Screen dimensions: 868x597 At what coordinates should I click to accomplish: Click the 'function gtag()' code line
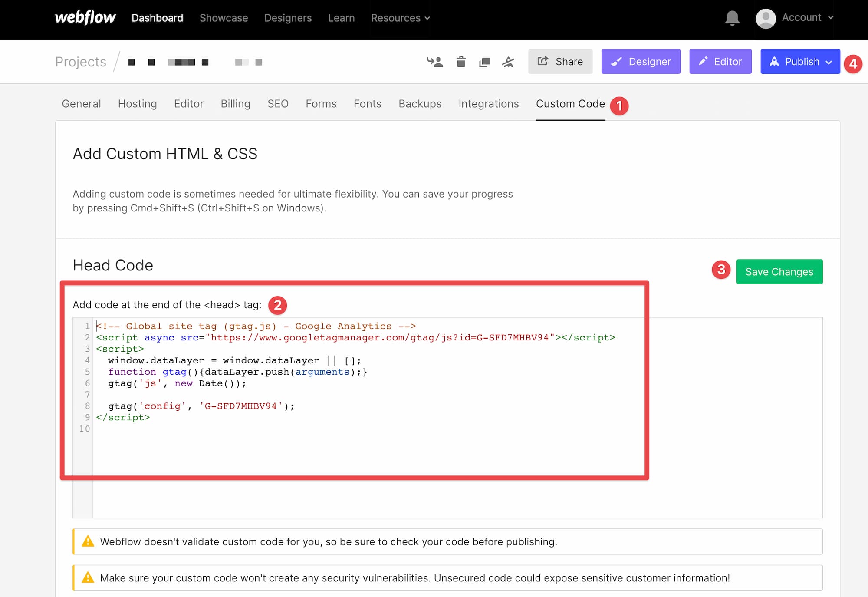tap(237, 372)
